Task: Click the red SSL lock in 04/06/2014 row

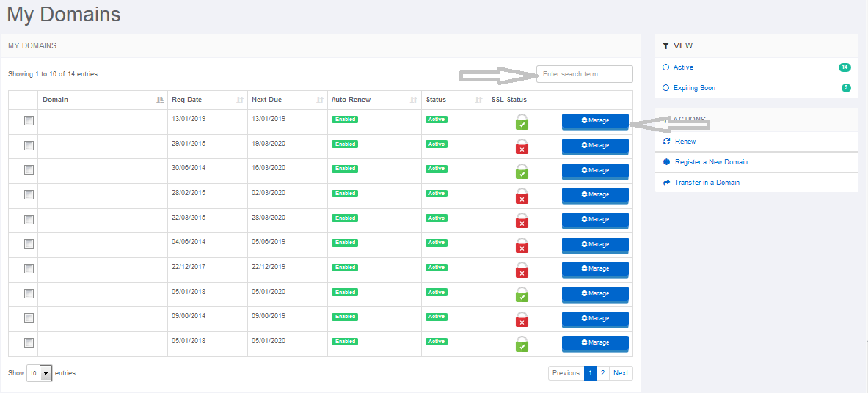Action: pos(522,246)
